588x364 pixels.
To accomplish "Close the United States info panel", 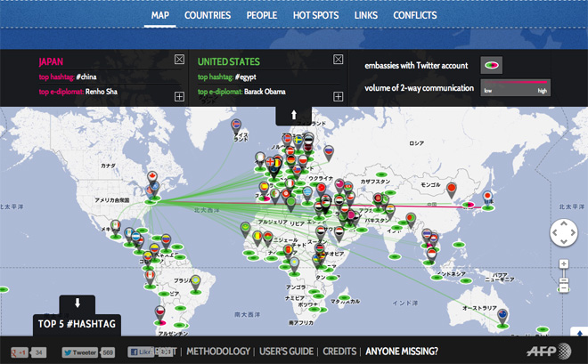I will [x=339, y=60].
